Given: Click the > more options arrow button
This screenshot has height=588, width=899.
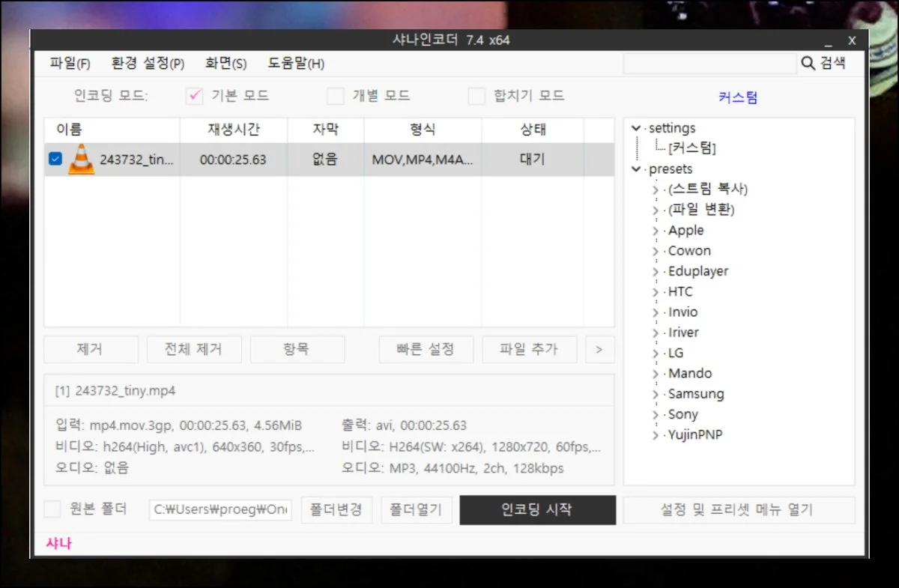Looking at the screenshot, I should (x=599, y=349).
